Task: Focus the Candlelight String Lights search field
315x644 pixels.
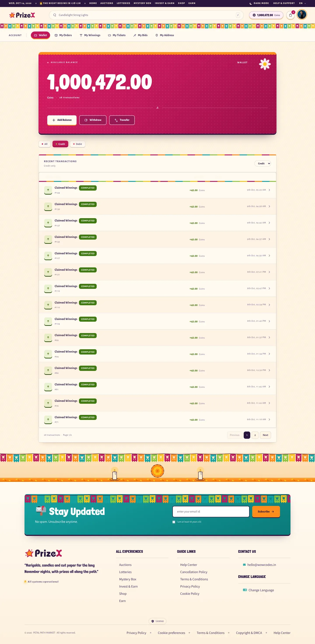Action: (146, 15)
